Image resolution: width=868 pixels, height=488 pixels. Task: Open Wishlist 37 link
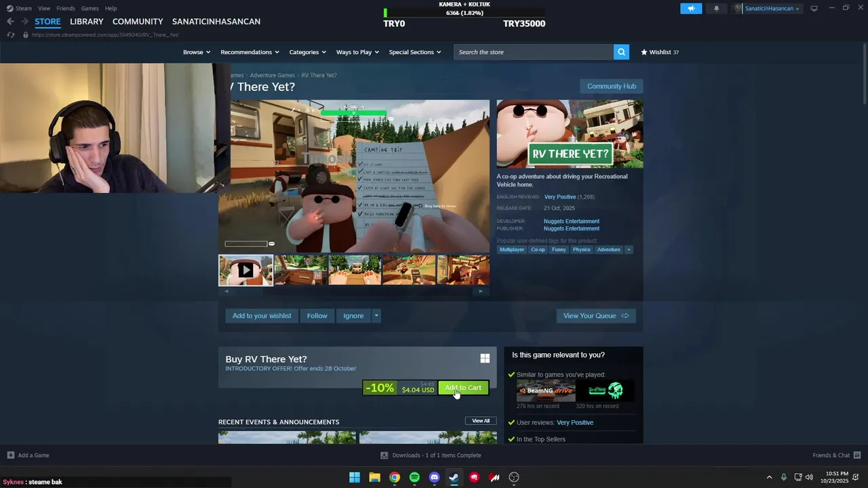pos(660,52)
